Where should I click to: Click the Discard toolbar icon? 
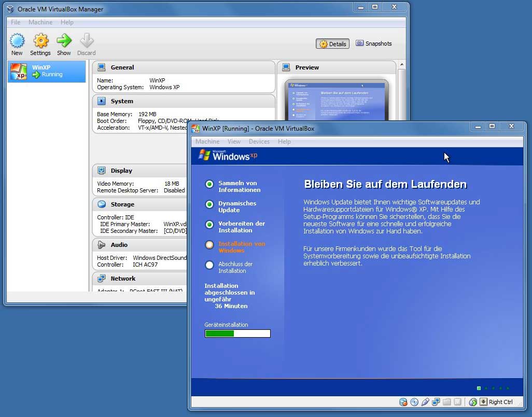pyautogui.click(x=87, y=41)
